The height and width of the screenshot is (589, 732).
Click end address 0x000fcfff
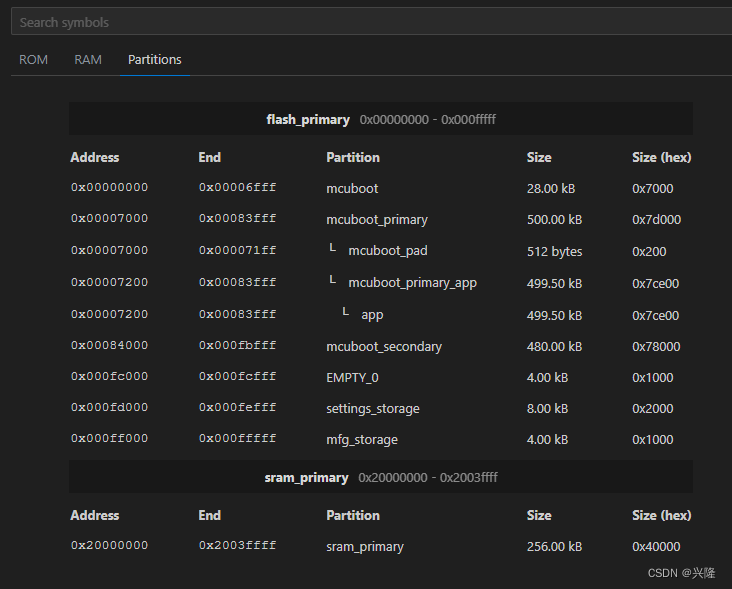pyautogui.click(x=237, y=376)
